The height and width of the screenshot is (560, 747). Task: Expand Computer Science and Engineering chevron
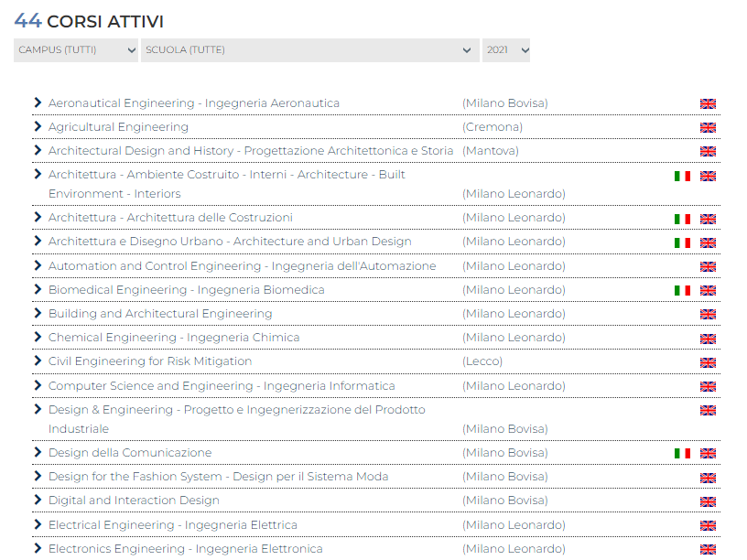point(38,386)
